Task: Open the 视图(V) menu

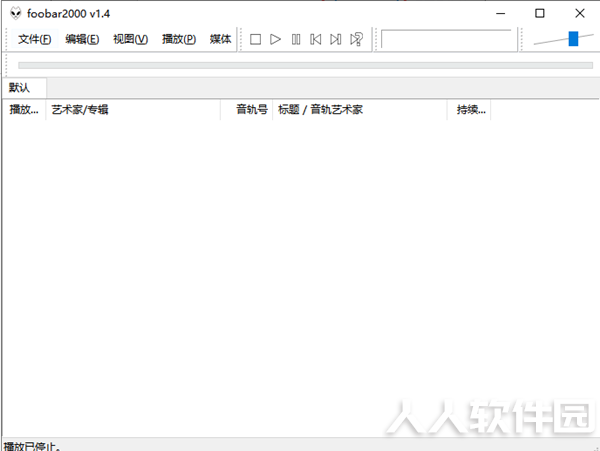Action: (130, 39)
